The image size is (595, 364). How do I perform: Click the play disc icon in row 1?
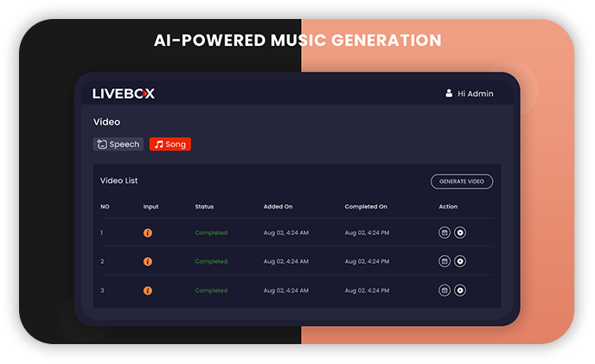(460, 233)
